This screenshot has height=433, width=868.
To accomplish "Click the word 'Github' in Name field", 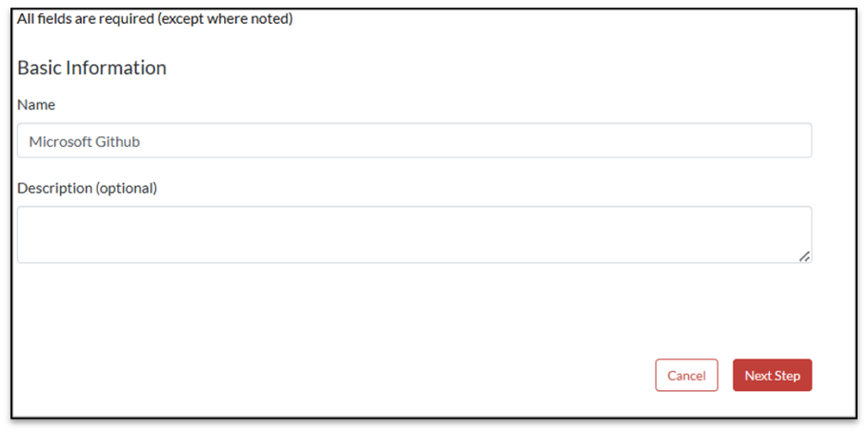I will click(x=118, y=141).
